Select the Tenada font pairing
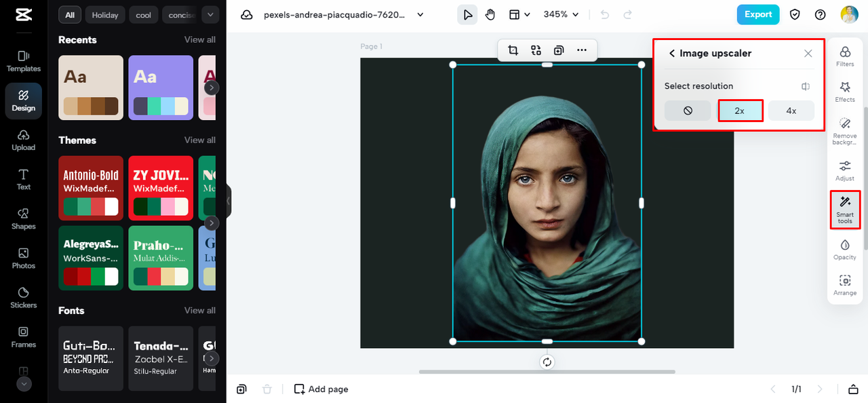This screenshot has width=868, height=403. pos(161,358)
